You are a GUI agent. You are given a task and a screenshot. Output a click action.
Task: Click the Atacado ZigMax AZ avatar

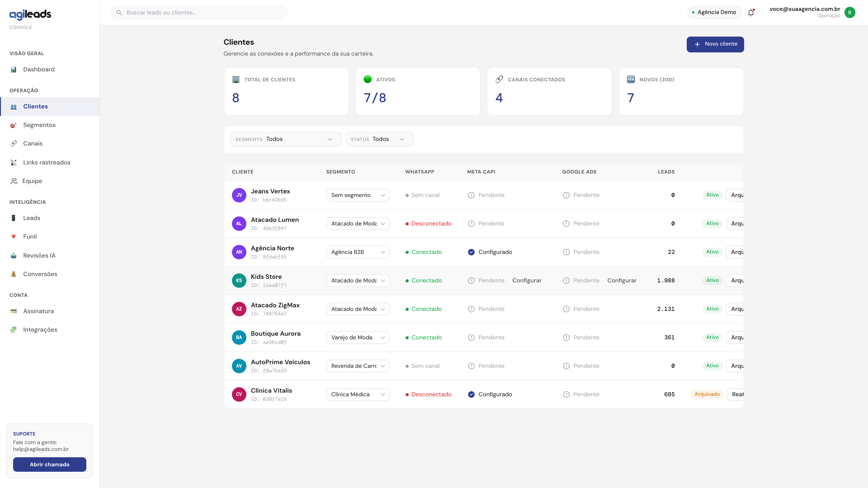tap(239, 309)
